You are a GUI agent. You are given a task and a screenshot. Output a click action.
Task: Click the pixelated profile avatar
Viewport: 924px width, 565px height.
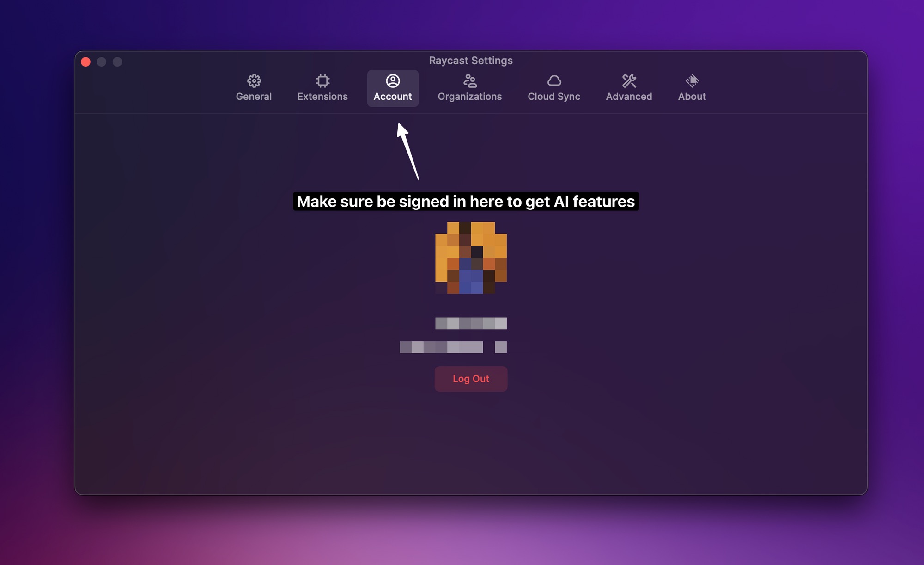click(x=471, y=258)
